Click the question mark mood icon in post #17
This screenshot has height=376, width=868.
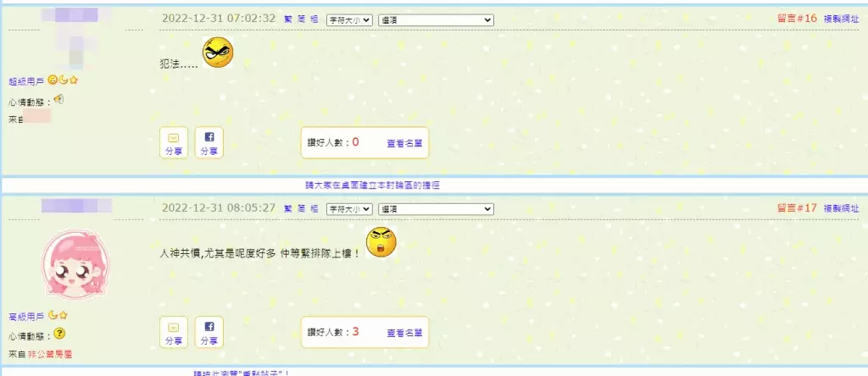59,335
